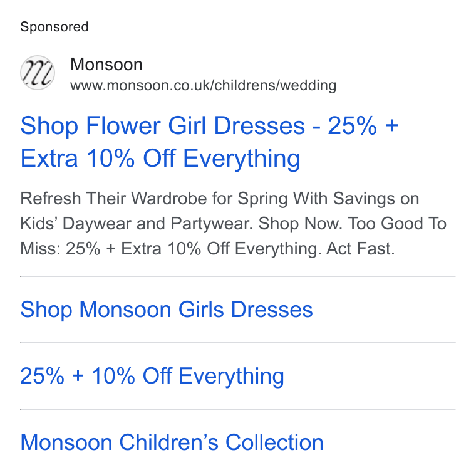
Task: Click 'Miss: 25% + Extra 10%' description line
Action: click(111, 249)
